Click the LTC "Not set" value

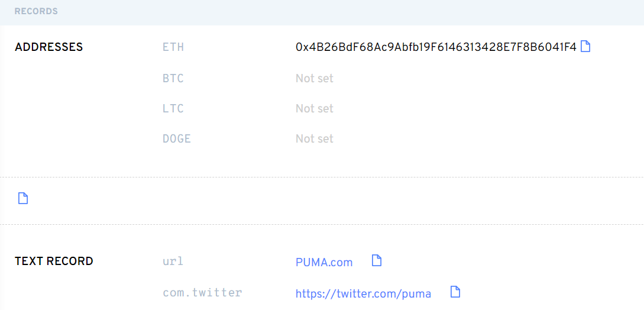tap(314, 108)
